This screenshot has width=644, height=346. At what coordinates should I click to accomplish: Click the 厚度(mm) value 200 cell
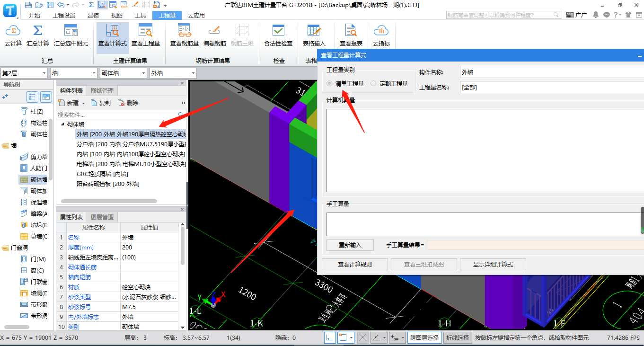coord(150,247)
